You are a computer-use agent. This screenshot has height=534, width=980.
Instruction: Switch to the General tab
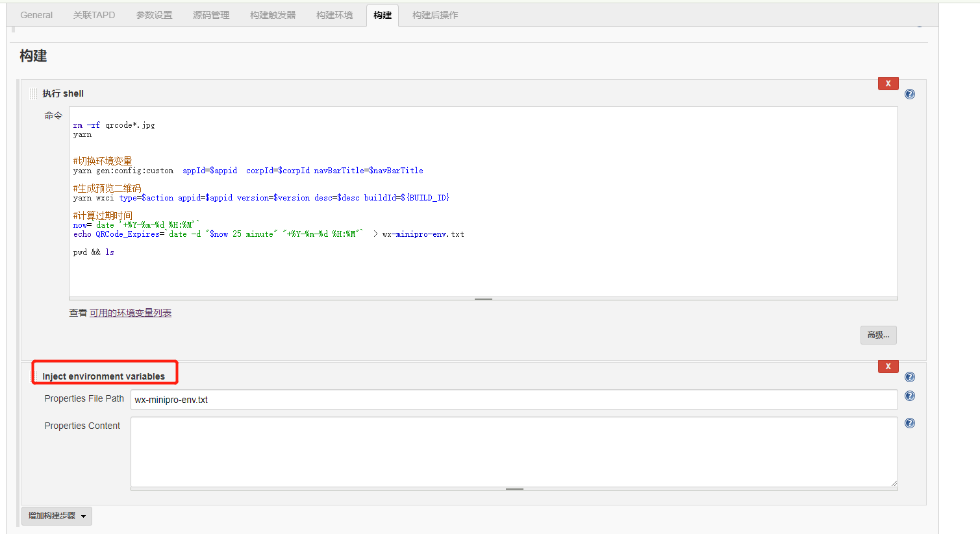click(36, 14)
